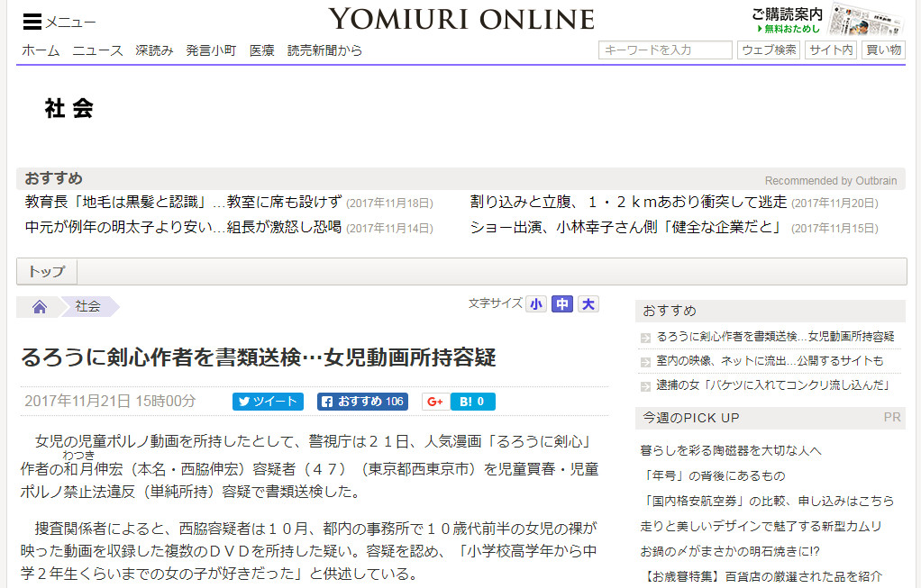Open ホーム in the navigation bar
Screen dimensions: 921x588
click(x=41, y=51)
